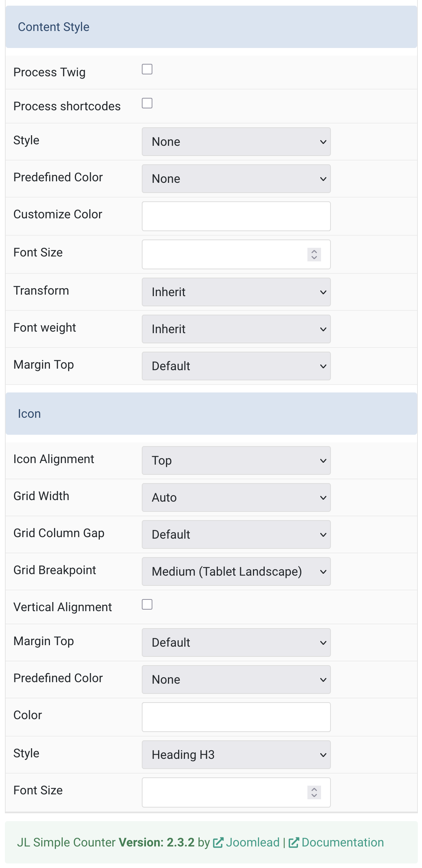Click the icon Color input field
Screen dimensions: 422x868
[236, 717]
